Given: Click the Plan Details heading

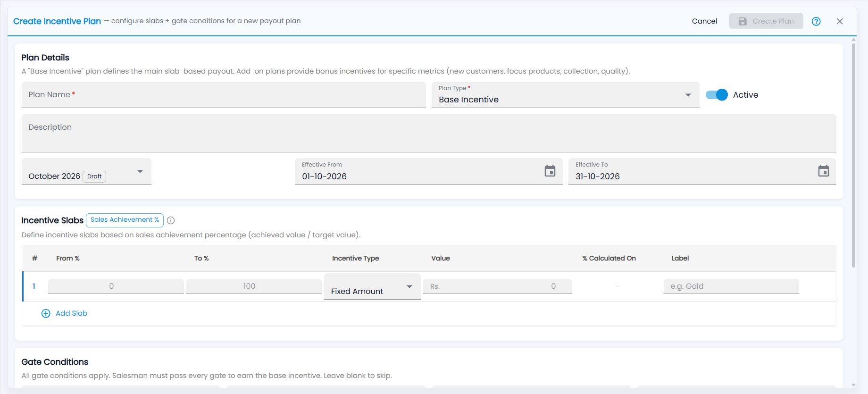Looking at the screenshot, I should pos(45,58).
